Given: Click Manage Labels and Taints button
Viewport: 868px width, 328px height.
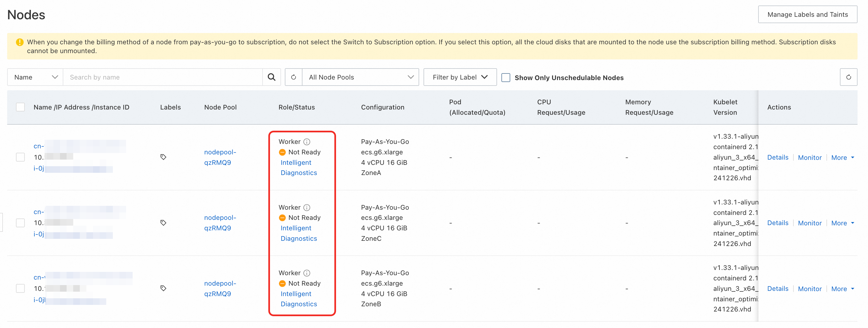Looking at the screenshot, I should coord(807,15).
